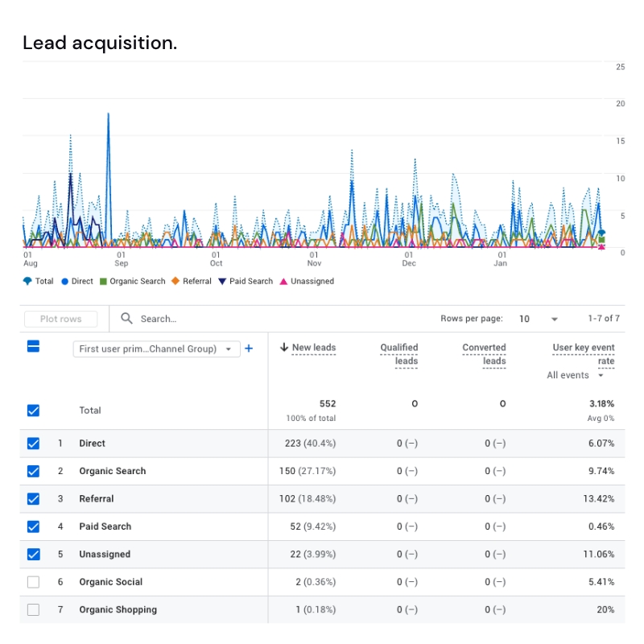
Task: Enable the checkbox for Organic Shopping row
Action: pos(33,609)
